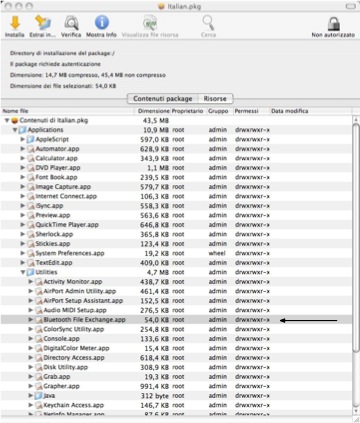Image resolution: width=360 pixels, height=423 pixels.
Task: Collapse the Contenuti di Italian.pkg root
Action: tap(7, 120)
